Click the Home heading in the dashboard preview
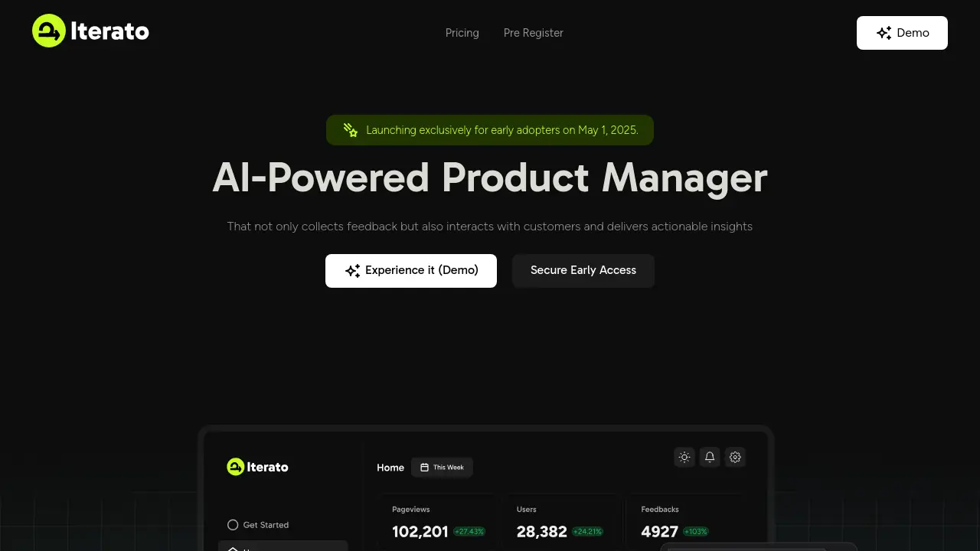Image resolution: width=980 pixels, height=551 pixels. (x=390, y=468)
